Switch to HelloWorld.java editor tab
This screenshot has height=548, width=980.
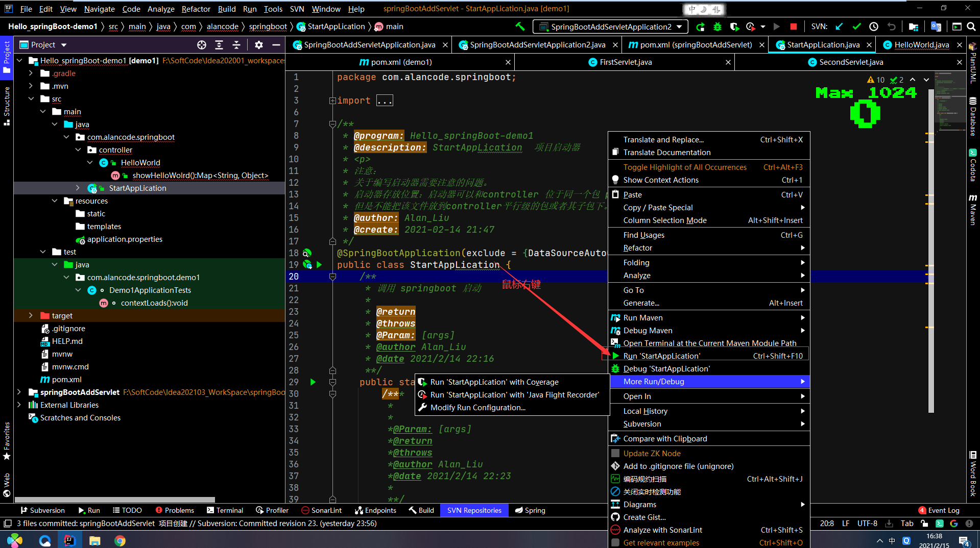pos(921,45)
